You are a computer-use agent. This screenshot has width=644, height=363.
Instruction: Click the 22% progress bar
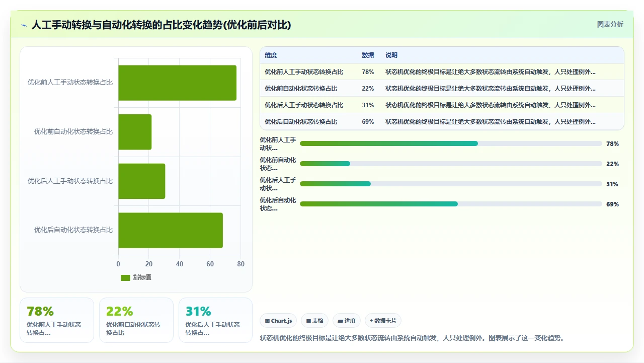click(x=451, y=164)
